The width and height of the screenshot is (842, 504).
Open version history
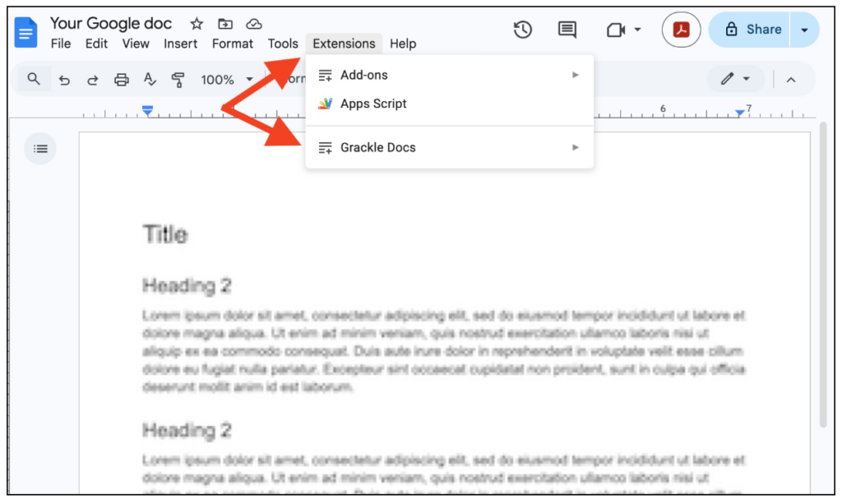click(x=522, y=29)
